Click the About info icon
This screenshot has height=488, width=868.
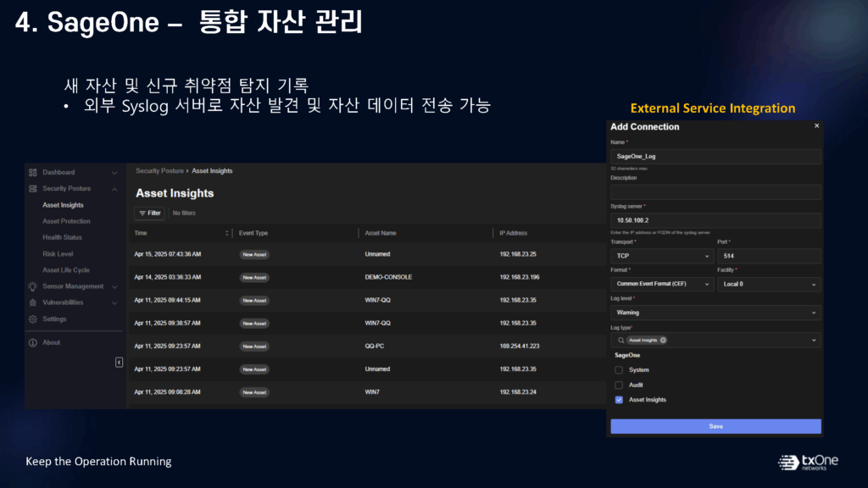(33, 342)
